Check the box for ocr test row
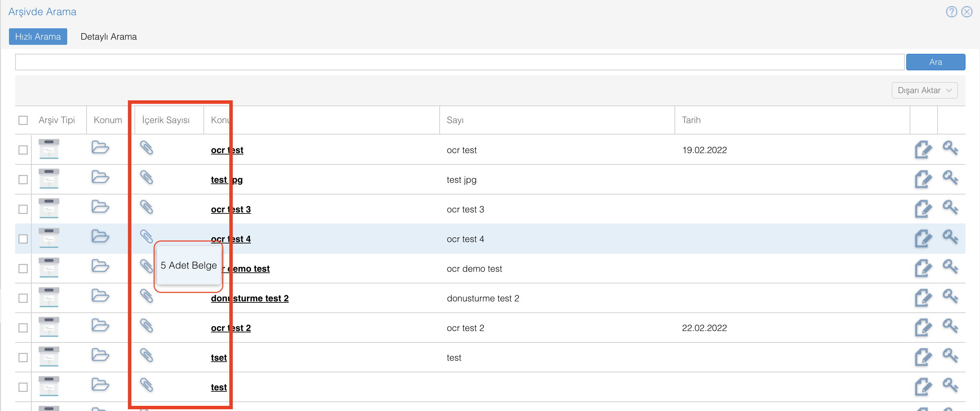 (x=23, y=150)
